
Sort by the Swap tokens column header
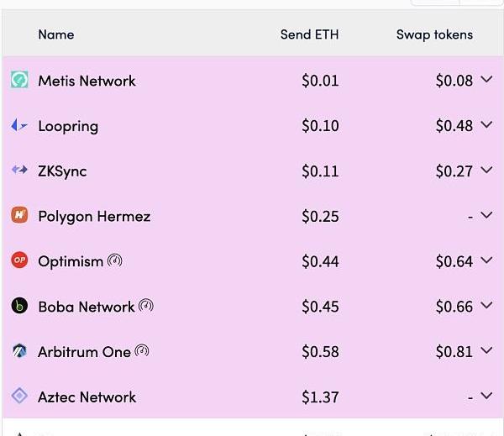434,34
